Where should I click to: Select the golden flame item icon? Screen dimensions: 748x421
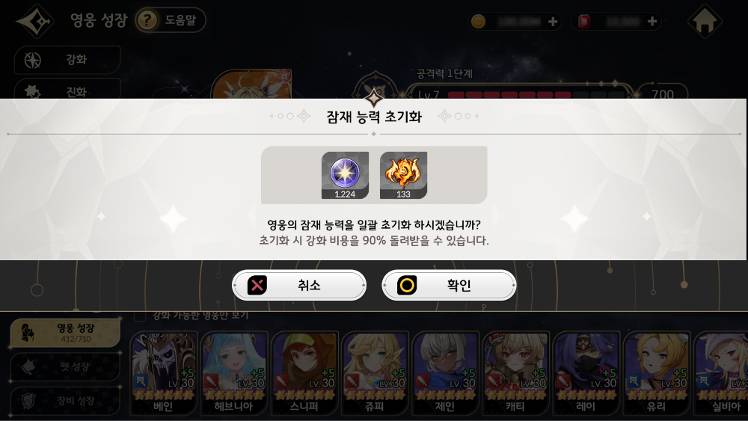(404, 175)
